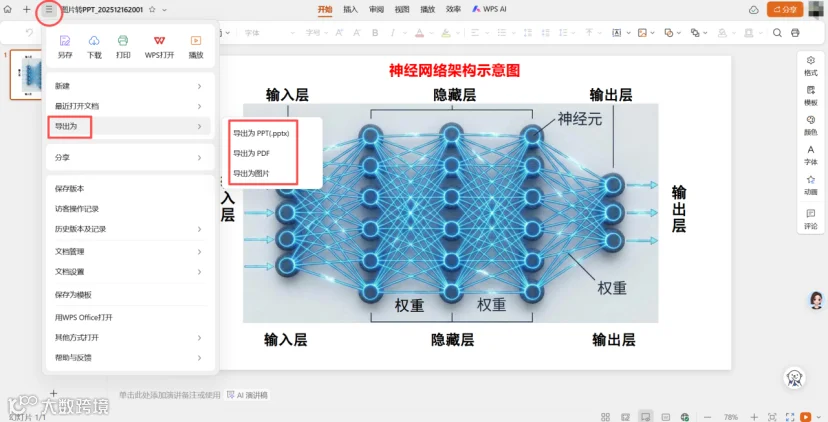Expand the 分享 submenu arrow
Screen dimensions: 828x422
200,157
